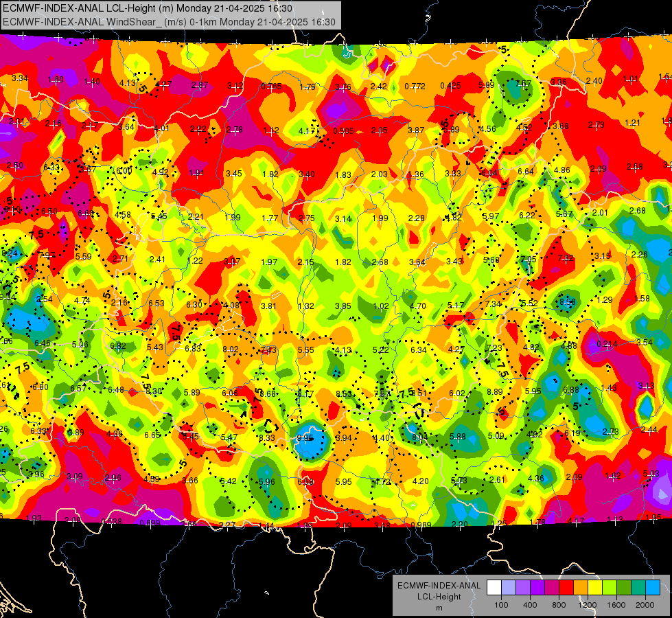The width and height of the screenshot is (672, 618).
Task: Select the magenta legend color swatch
Action: tap(552, 587)
